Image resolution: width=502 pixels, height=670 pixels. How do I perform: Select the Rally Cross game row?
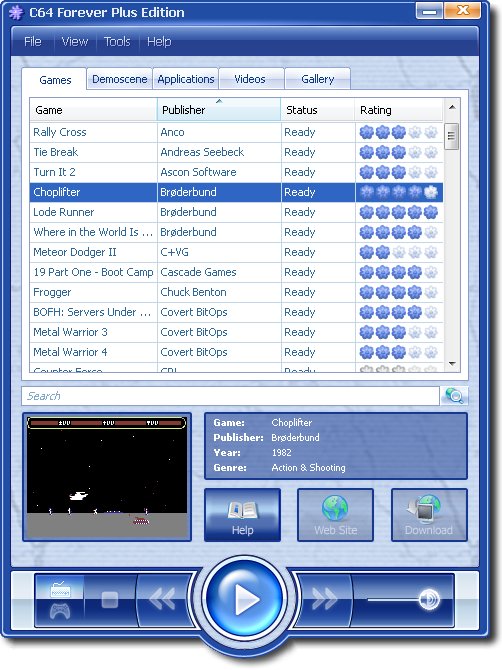[x=236, y=132]
